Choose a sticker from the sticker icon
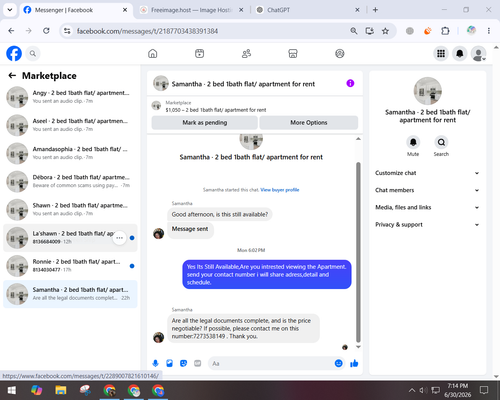Viewport: 500px width, 400px height. [183, 363]
